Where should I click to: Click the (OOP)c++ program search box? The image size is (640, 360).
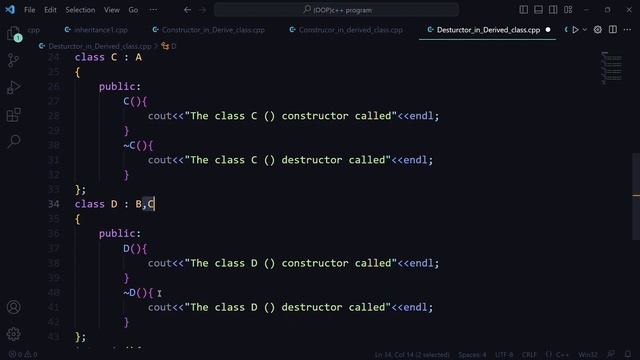336,10
